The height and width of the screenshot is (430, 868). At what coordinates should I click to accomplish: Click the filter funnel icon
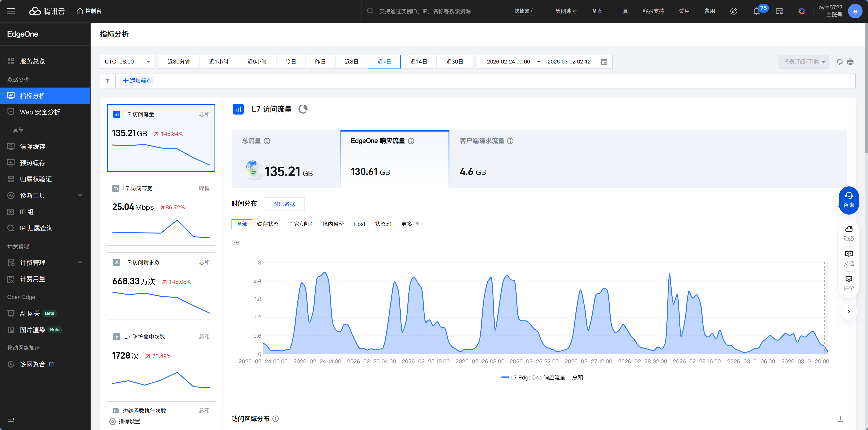[x=108, y=81]
